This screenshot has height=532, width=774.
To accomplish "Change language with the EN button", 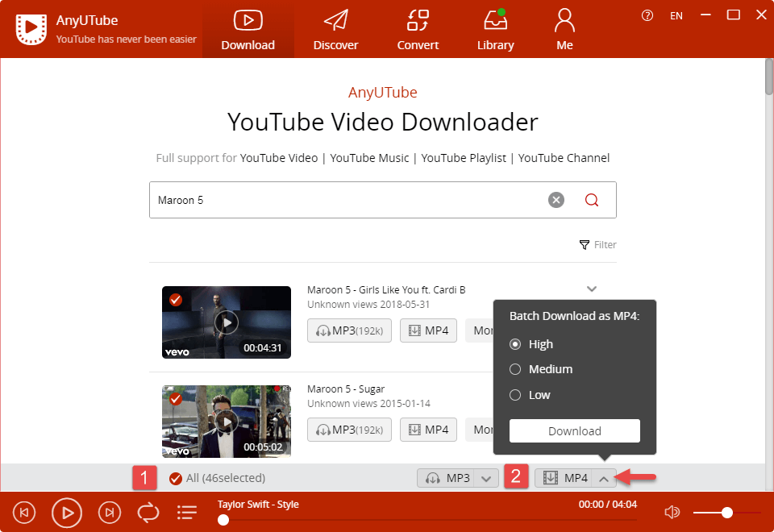I will tap(676, 16).
